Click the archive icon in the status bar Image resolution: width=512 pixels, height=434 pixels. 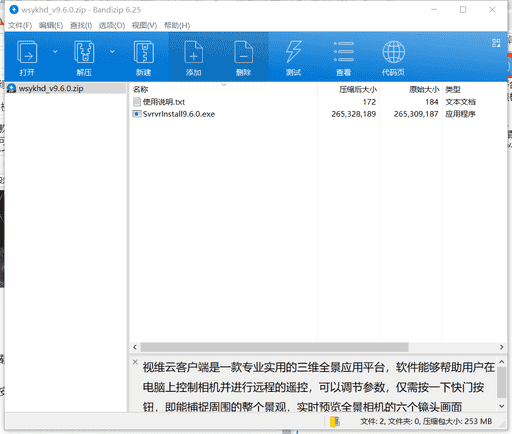335,422
